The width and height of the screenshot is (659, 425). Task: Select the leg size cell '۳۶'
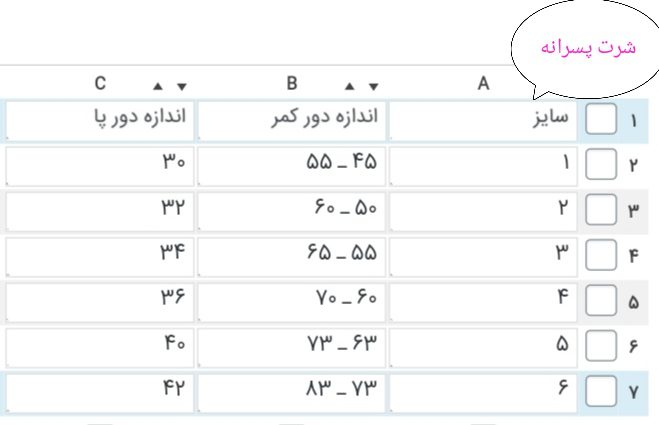coord(100,300)
